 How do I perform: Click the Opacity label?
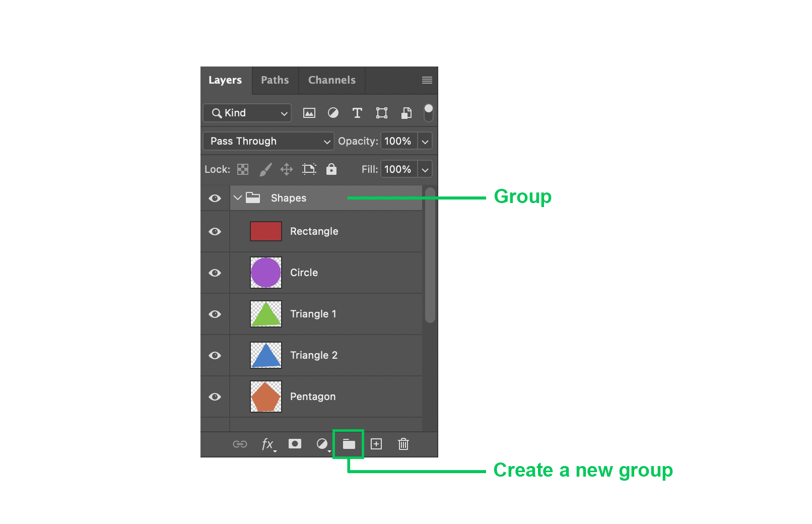click(x=358, y=141)
